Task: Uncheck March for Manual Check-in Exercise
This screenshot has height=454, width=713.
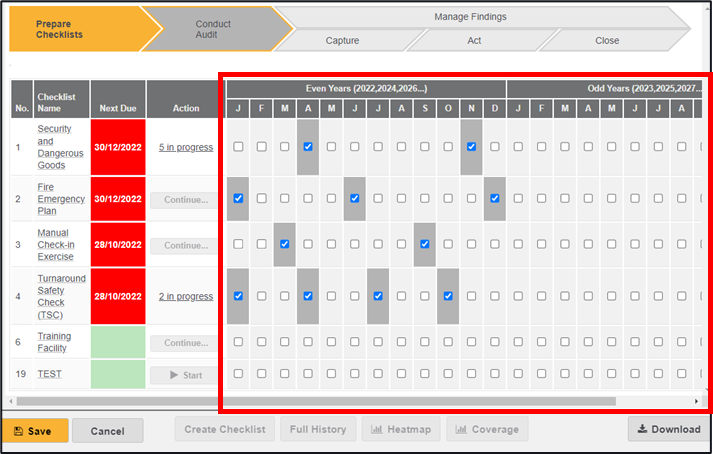Action: [285, 244]
